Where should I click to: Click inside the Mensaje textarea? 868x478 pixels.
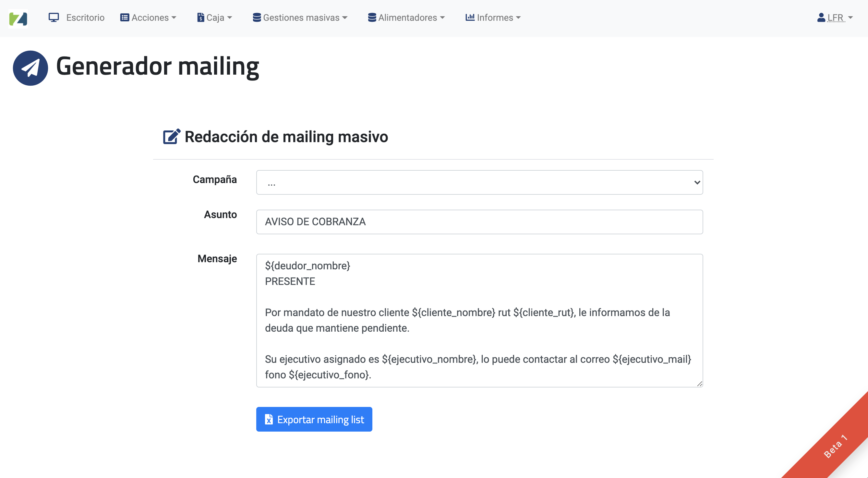tap(479, 320)
